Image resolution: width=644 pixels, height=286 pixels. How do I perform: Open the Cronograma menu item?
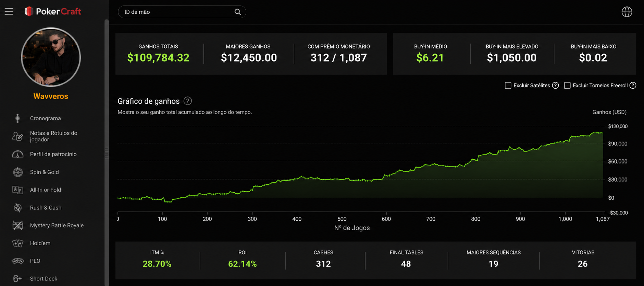point(45,118)
